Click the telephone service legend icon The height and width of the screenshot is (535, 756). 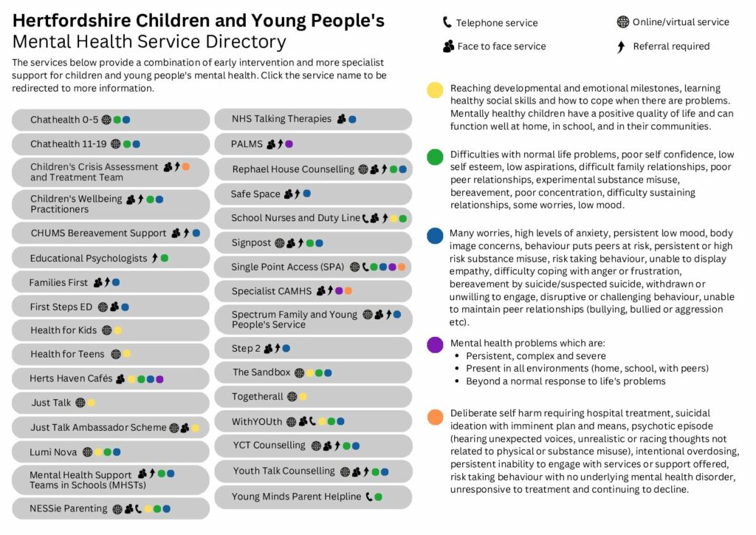pyautogui.click(x=447, y=22)
